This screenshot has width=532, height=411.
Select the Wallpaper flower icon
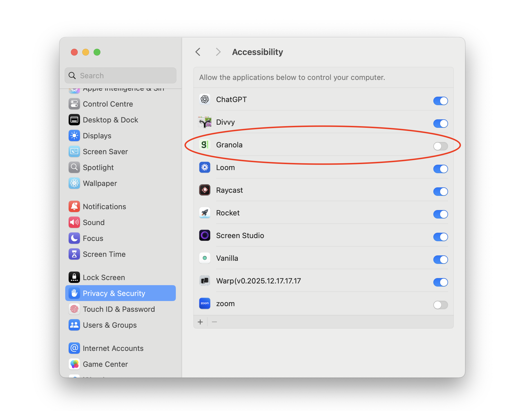pos(74,183)
